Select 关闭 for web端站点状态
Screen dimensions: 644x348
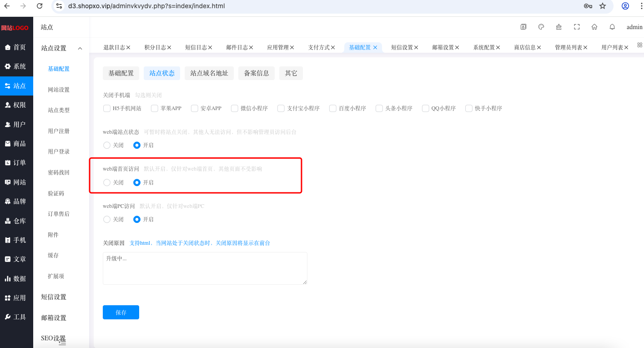[107, 145]
